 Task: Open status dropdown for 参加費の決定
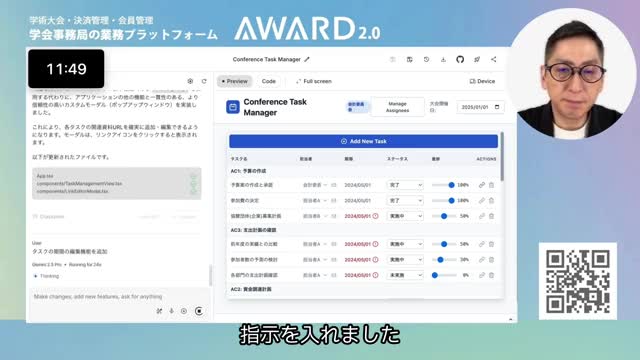pos(405,200)
